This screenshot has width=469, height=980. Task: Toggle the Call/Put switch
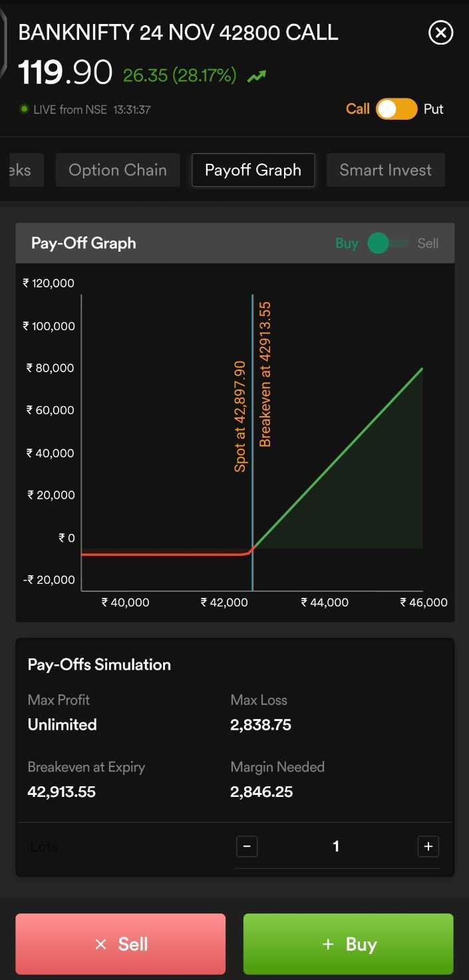[396, 109]
